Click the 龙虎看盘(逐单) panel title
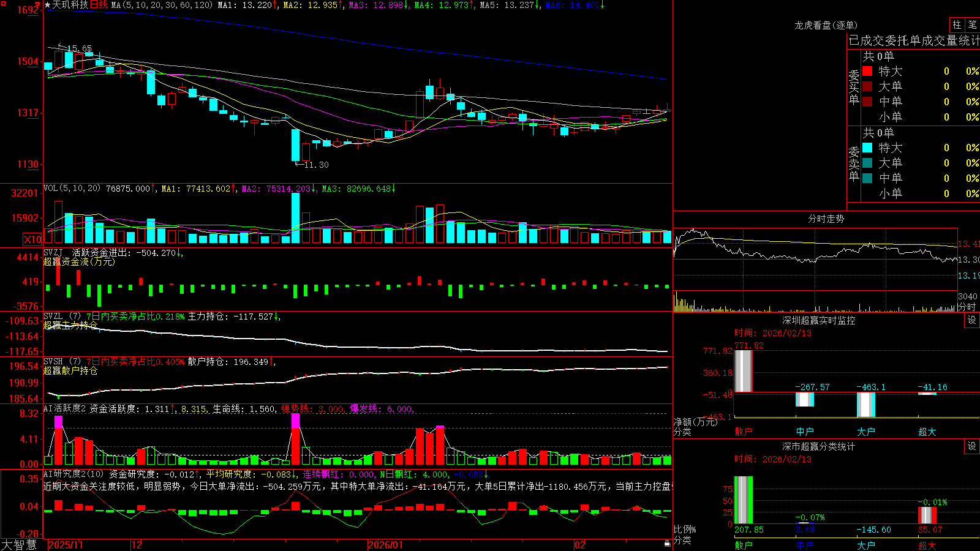This screenshot has width=980, height=551. click(826, 25)
